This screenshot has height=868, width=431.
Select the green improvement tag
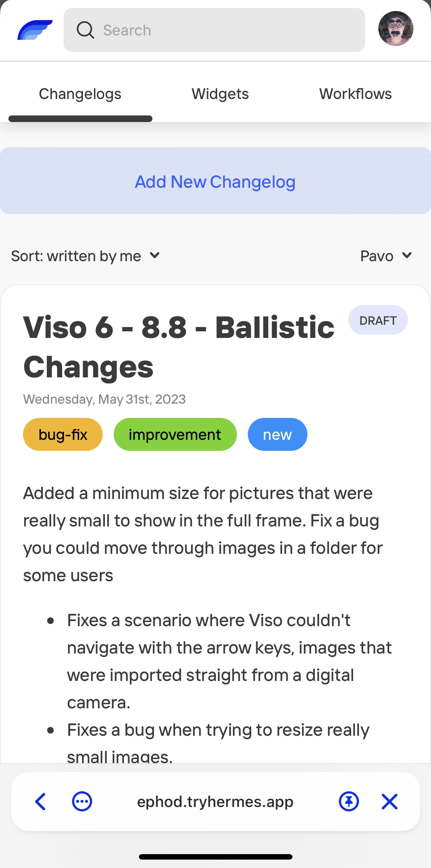(x=175, y=435)
